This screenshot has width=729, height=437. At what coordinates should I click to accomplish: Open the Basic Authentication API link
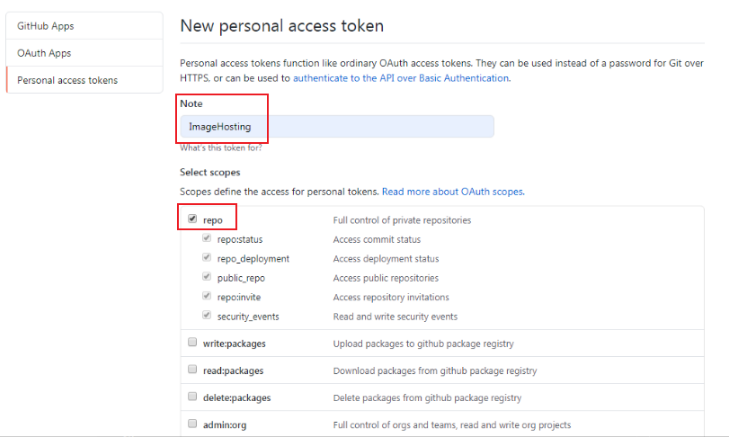point(400,78)
